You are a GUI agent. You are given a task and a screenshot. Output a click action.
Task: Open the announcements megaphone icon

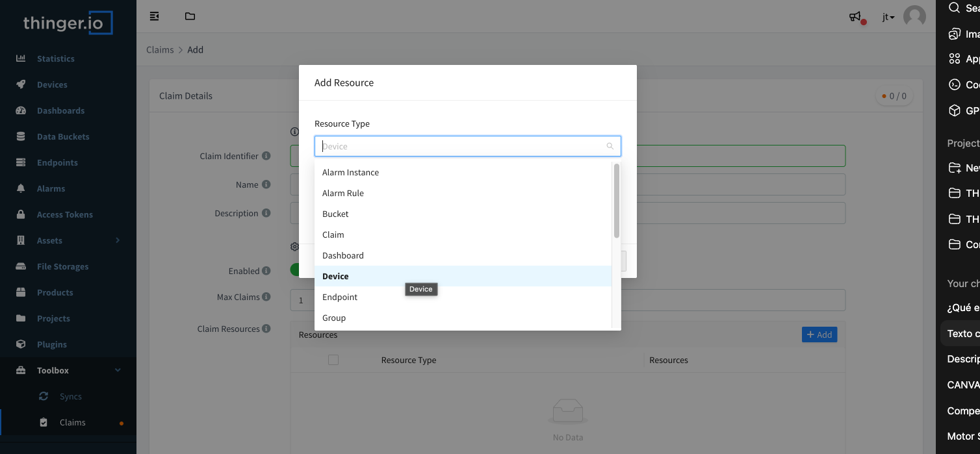pos(855,17)
